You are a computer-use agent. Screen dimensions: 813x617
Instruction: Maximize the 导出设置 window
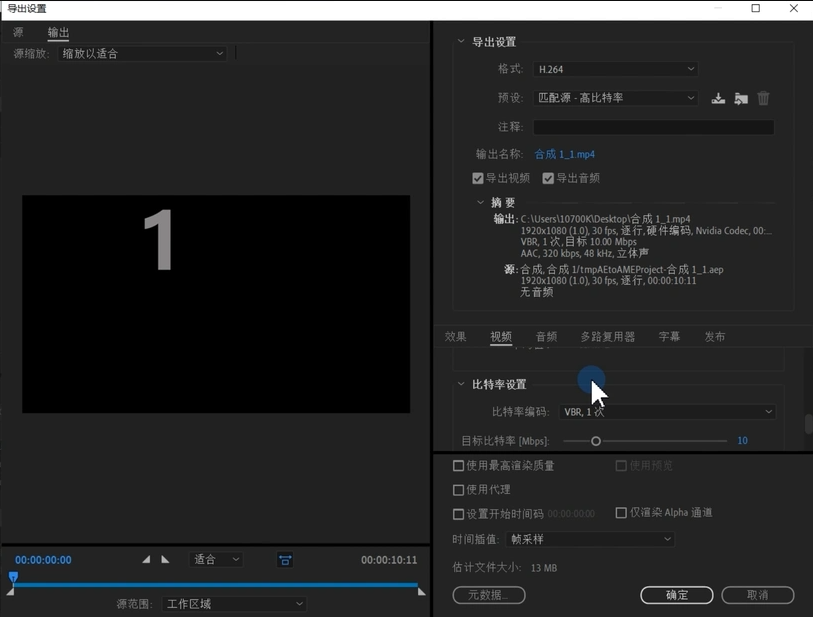point(755,8)
